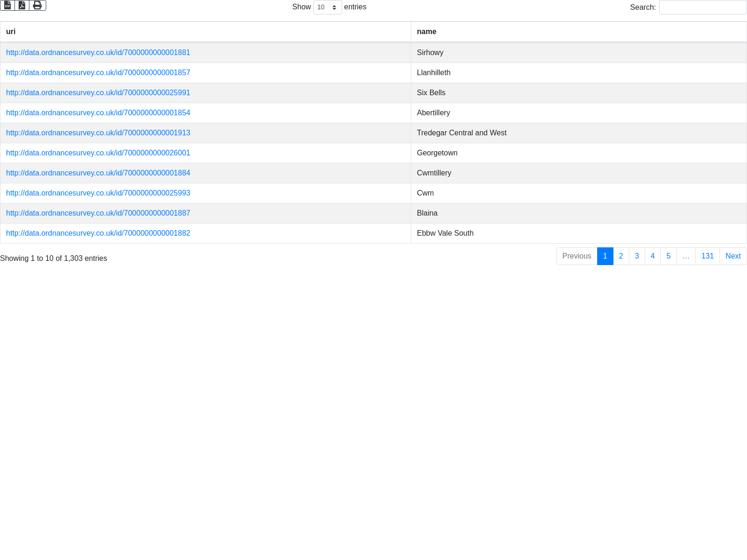Open the Show entries dropdown

pyautogui.click(x=327, y=7)
